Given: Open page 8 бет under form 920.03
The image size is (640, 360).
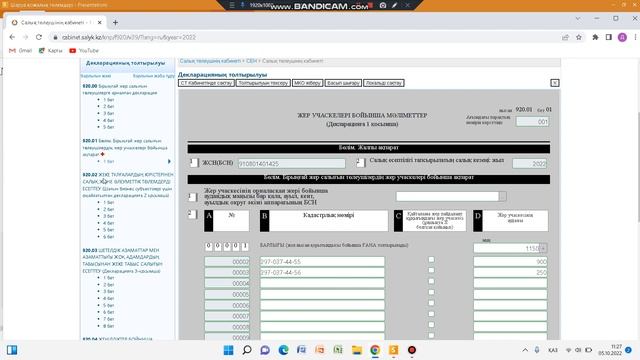Looking at the screenshot, I should tap(109, 326).
